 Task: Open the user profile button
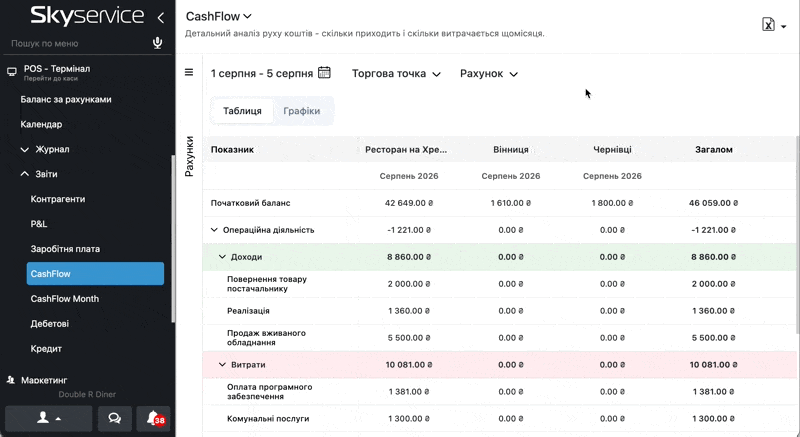click(49, 419)
